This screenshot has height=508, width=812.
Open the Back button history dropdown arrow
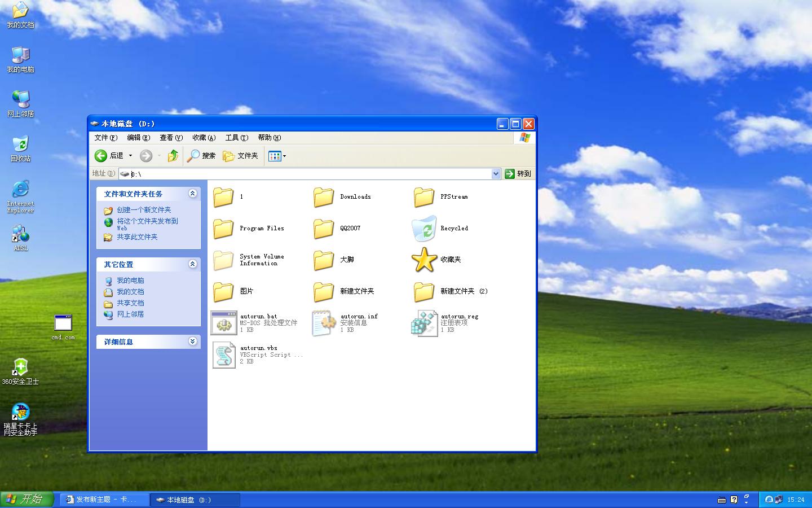pyautogui.click(x=130, y=156)
